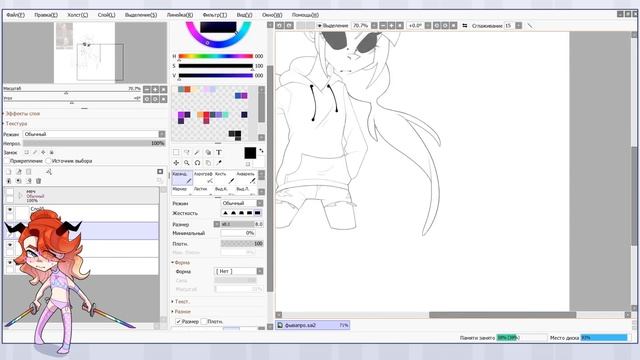Screen dimensions: 640x360
Task: Toggle visibility of layer Слой5
Action: 10,209
